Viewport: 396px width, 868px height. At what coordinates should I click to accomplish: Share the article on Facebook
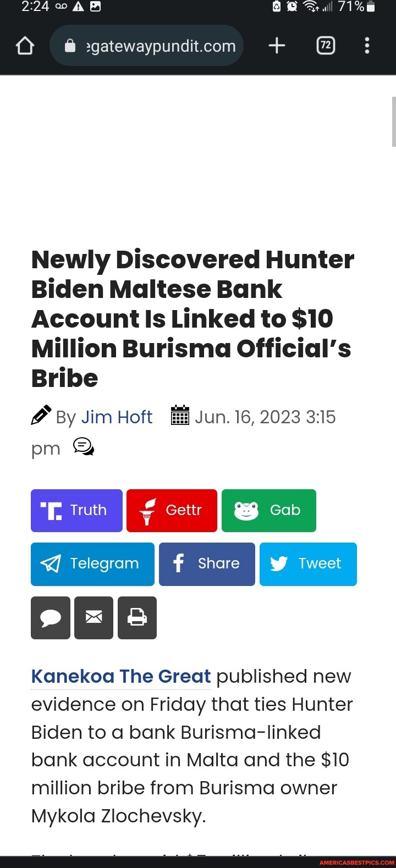click(207, 563)
